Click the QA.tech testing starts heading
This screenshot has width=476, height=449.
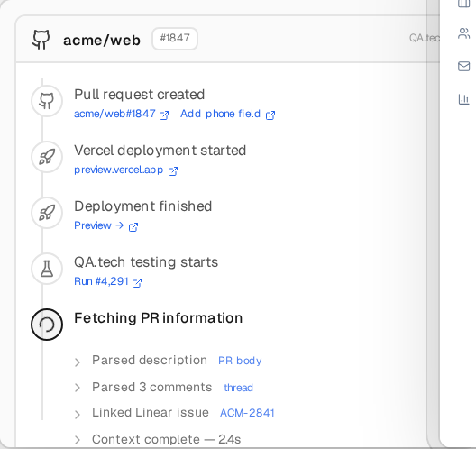tap(146, 262)
